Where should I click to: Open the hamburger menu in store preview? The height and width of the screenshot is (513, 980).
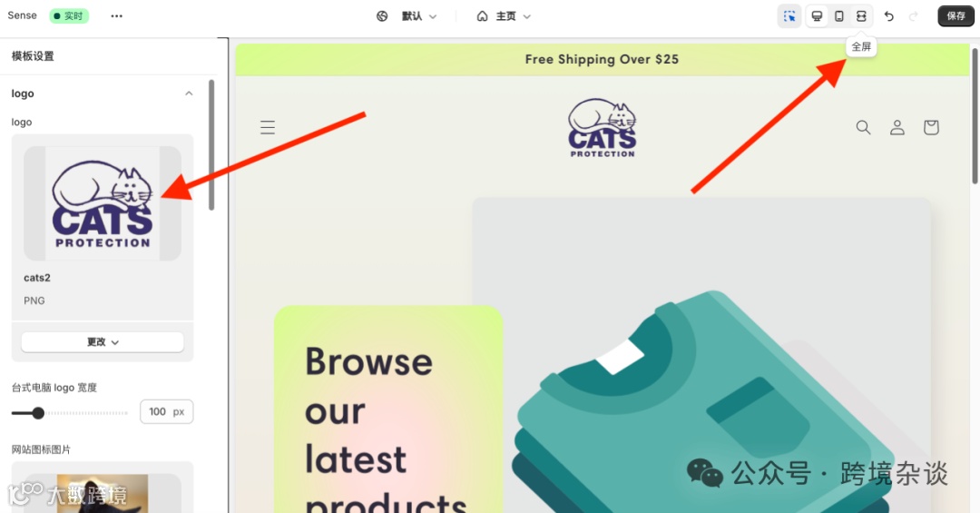tap(268, 128)
